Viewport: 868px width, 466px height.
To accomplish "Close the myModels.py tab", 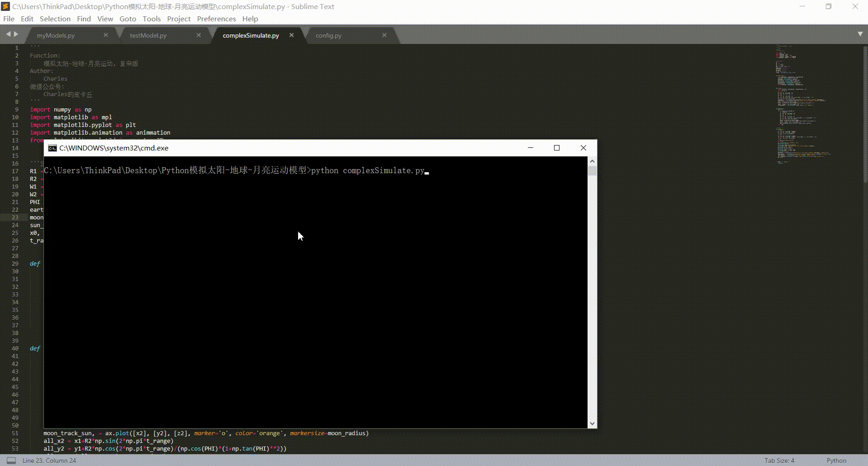I will point(106,35).
